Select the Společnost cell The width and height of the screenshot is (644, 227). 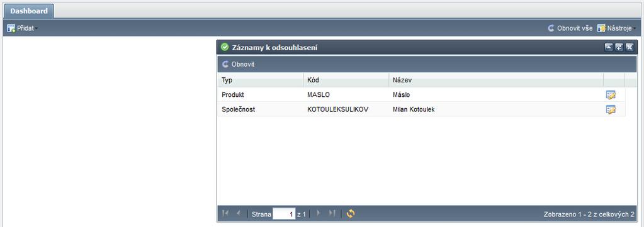click(261, 109)
